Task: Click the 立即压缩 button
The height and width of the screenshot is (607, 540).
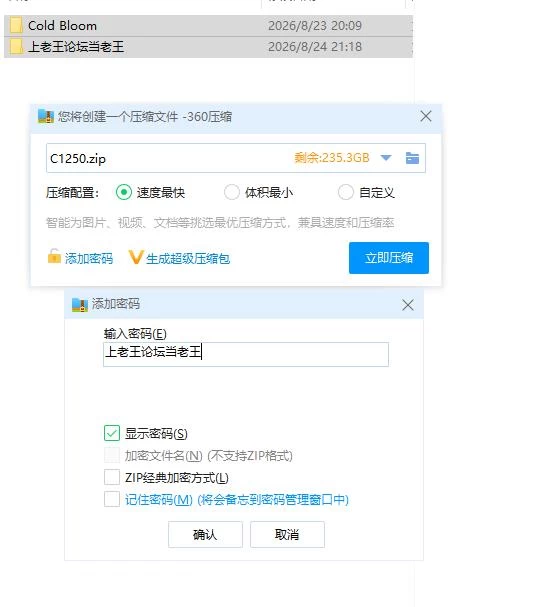Action: (x=389, y=258)
